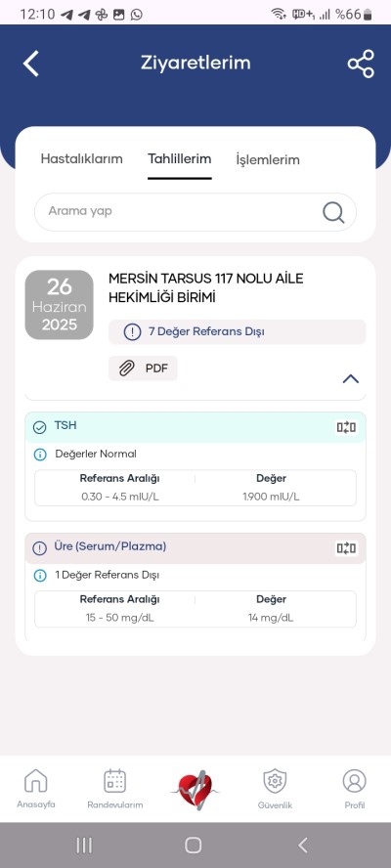Image resolution: width=391 pixels, height=868 pixels.
Task: Tap the share icon in header
Action: (361, 64)
